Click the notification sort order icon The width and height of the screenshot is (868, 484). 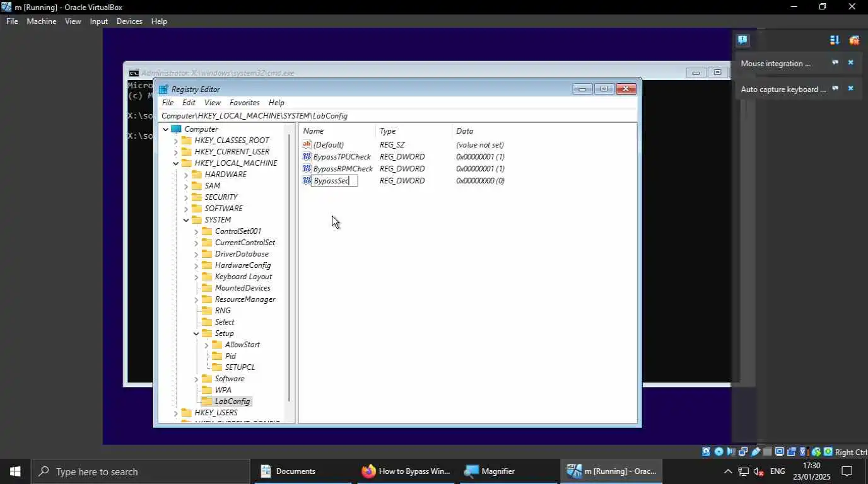click(x=835, y=40)
